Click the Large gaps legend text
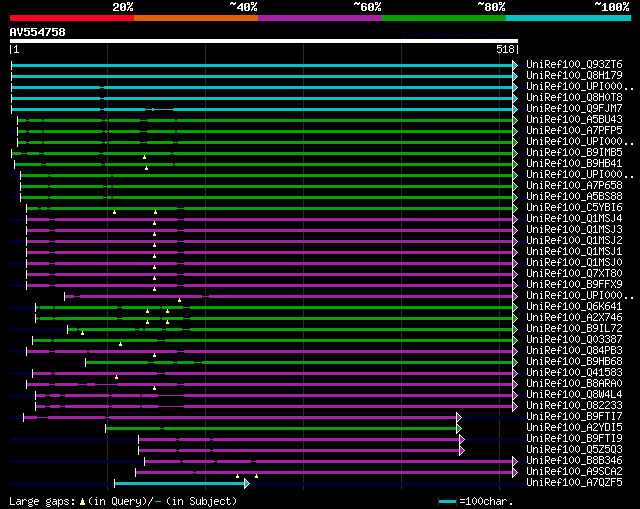Image resolution: width=640 pixels, height=509 pixels. click(123, 501)
